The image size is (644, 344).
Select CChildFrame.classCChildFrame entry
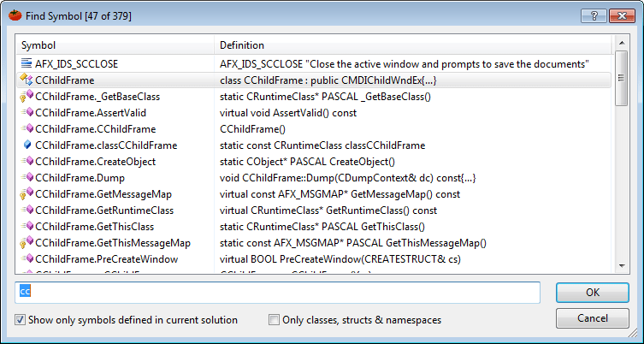pos(106,145)
